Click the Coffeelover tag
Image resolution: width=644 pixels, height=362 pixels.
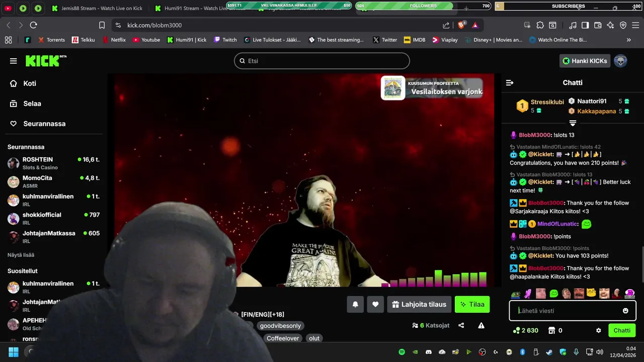pyautogui.click(x=283, y=338)
